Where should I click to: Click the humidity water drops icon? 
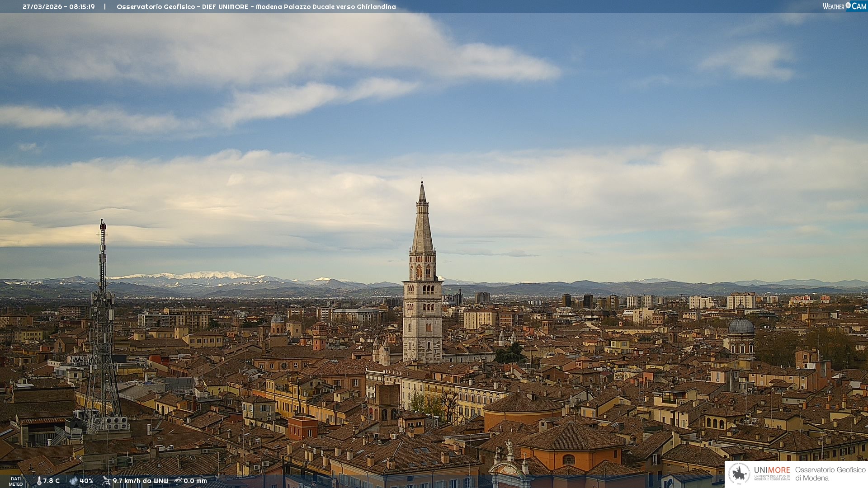(73, 481)
